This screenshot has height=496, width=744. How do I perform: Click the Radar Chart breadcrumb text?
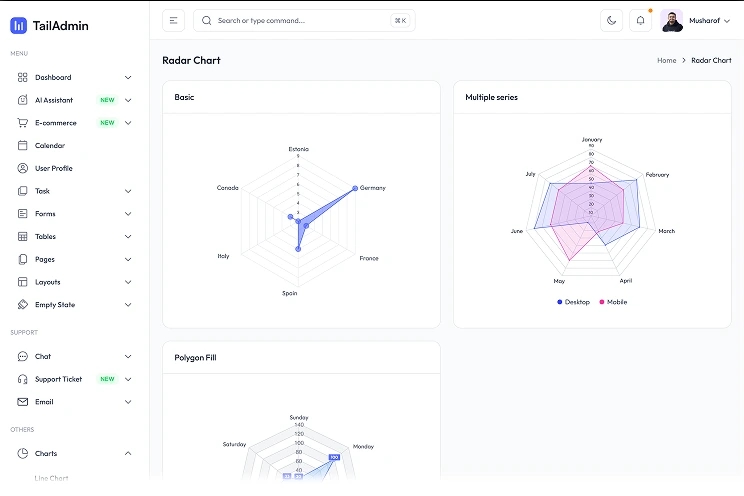[711, 60]
